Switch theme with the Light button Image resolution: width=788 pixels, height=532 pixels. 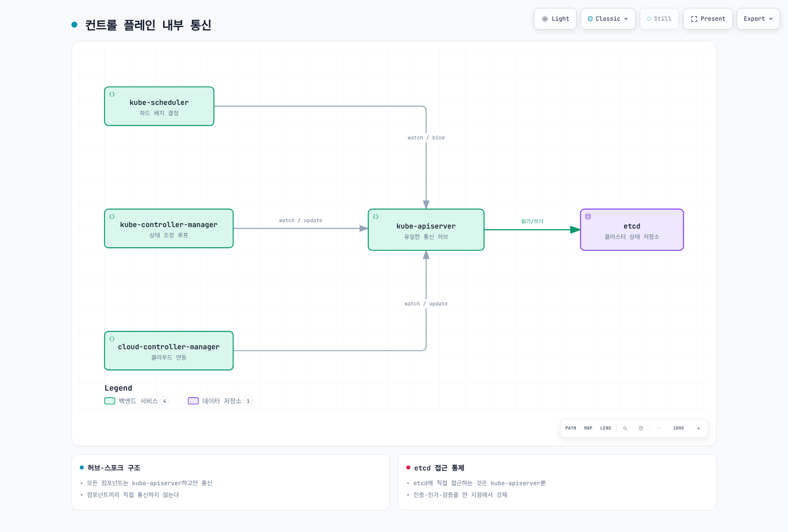tap(555, 19)
